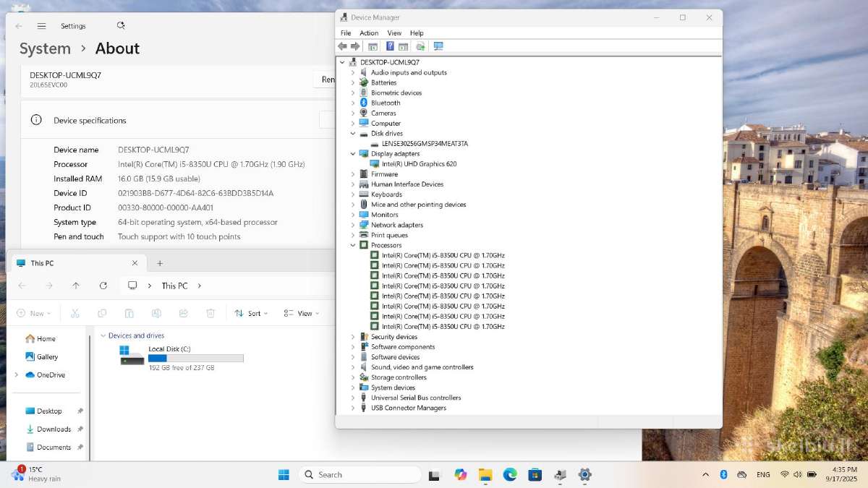Click the System breadcrumb in Settings
Image resolution: width=868 pixels, height=488 pixels.
45,48
